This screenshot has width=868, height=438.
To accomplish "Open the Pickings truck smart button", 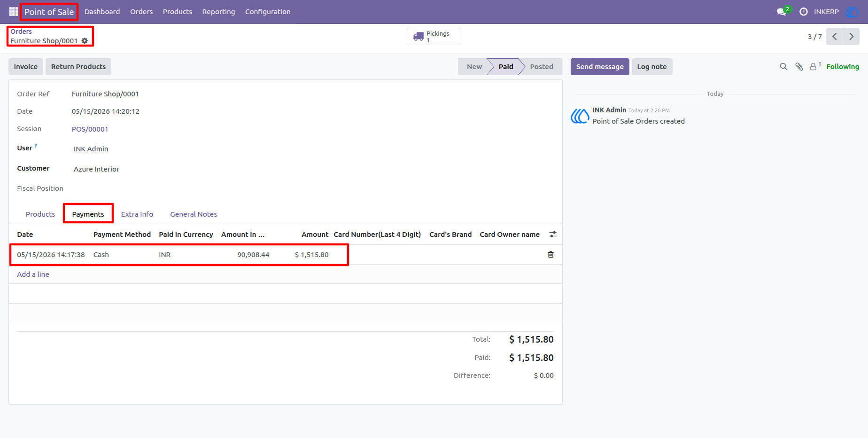I will [x=434, y=36].
